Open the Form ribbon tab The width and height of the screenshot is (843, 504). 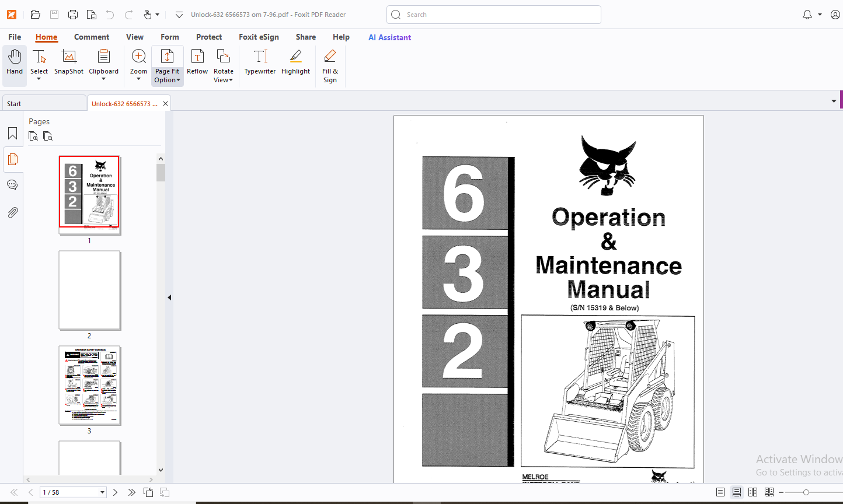[x=170, y=37]
